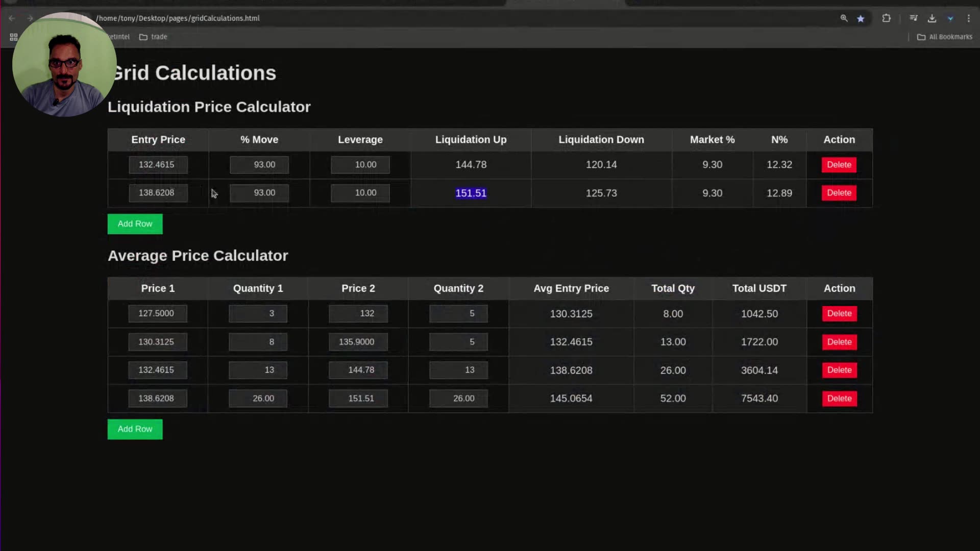The width and height of the screenshot is (980, 551).
Task: Click Add Row under Average Price Calculator
Action: [x=135, y=429]
